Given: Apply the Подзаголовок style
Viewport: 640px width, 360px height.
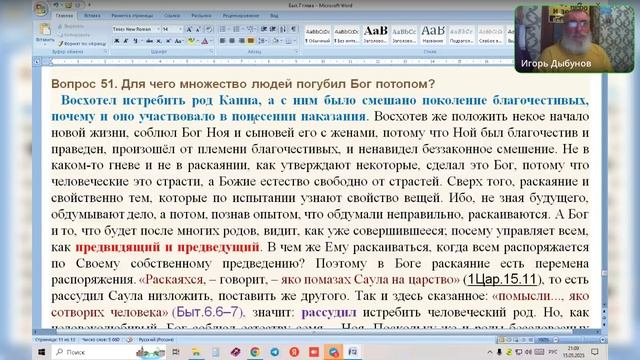Looking at the screenshot, I should pyautogui.click(x=461, y=35).
